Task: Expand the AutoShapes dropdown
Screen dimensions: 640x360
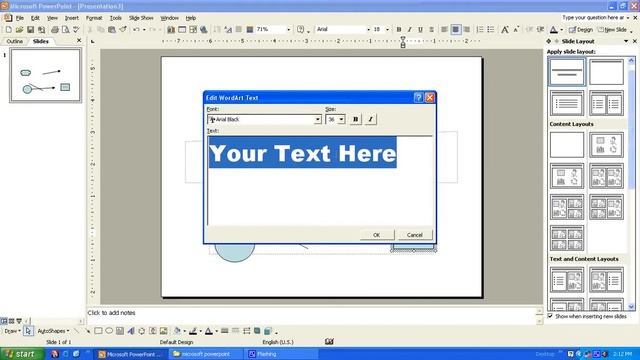Action: 53,331
